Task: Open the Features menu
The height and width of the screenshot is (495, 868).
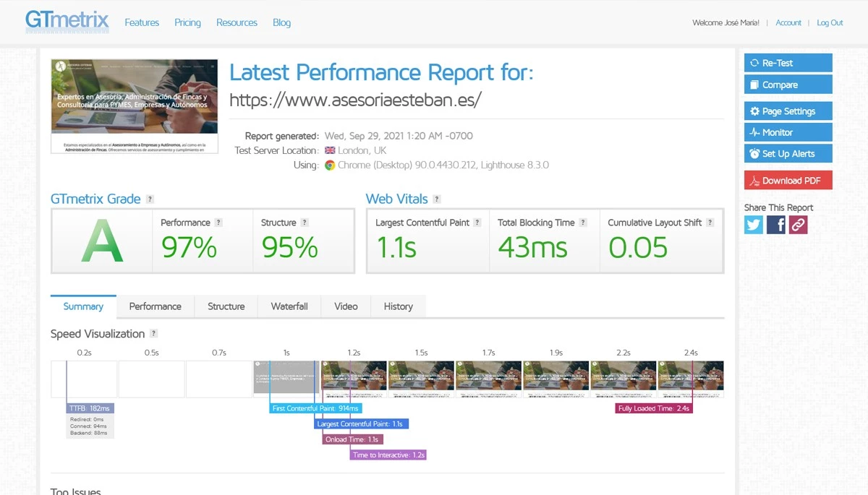Action: coord(142,22)
